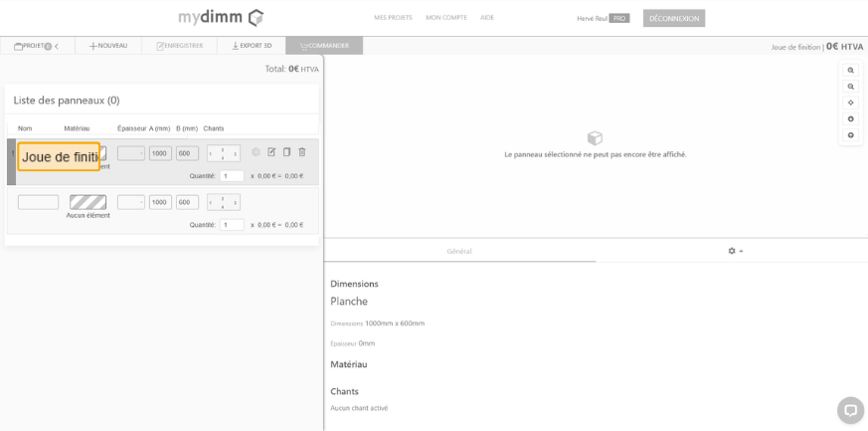Duplicate the first panel with copy icon

click(x=286, y=152)
